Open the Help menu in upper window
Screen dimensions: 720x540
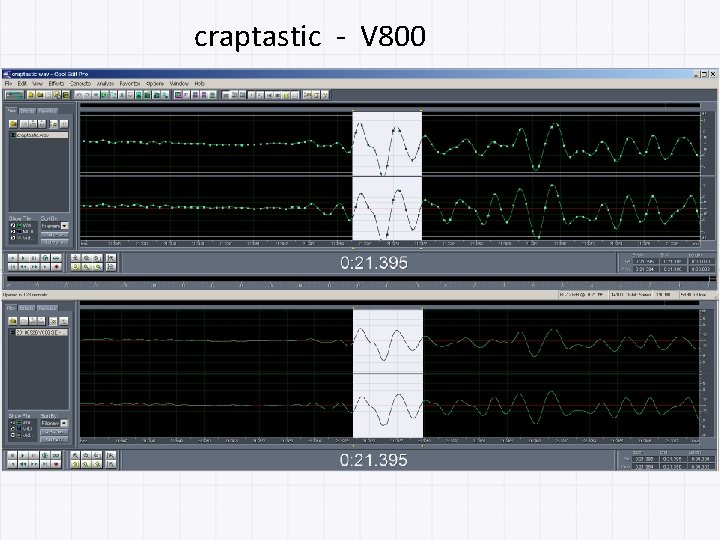pyautogui.click(x=199, y=84)
